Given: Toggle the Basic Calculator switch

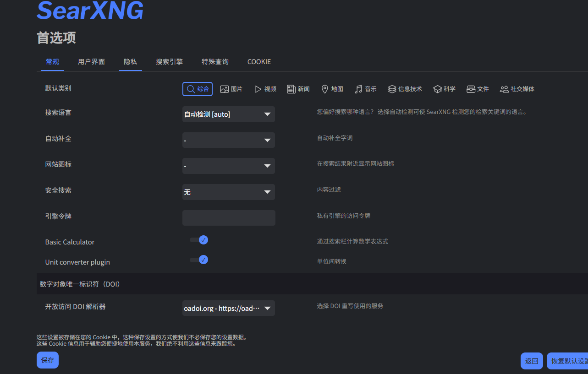Looking at the screenshot, I should [199, 240].
